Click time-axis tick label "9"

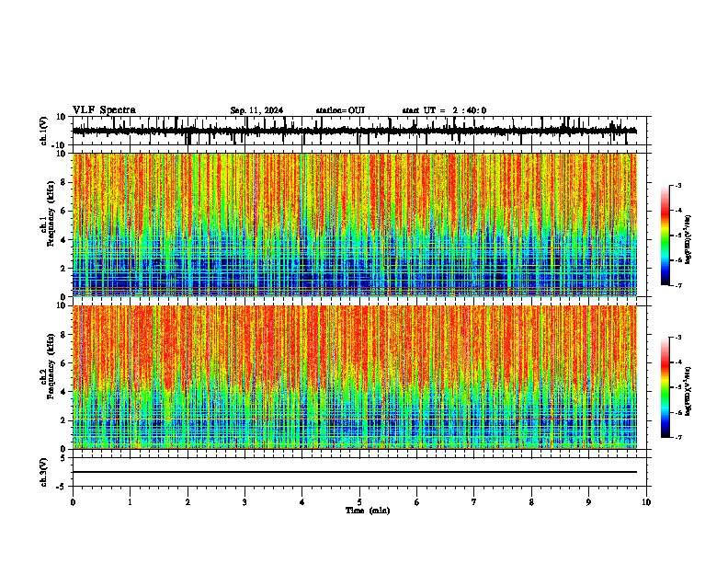(x=588, y=502)
